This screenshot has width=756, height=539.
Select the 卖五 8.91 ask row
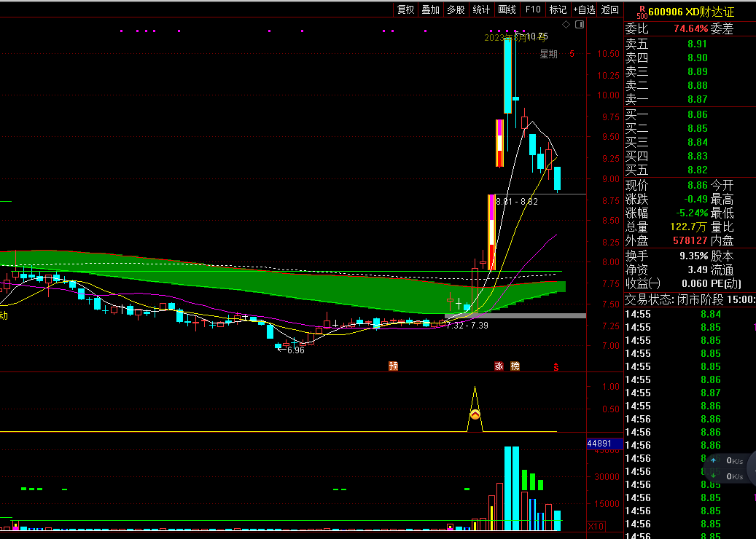click(690, 44)
